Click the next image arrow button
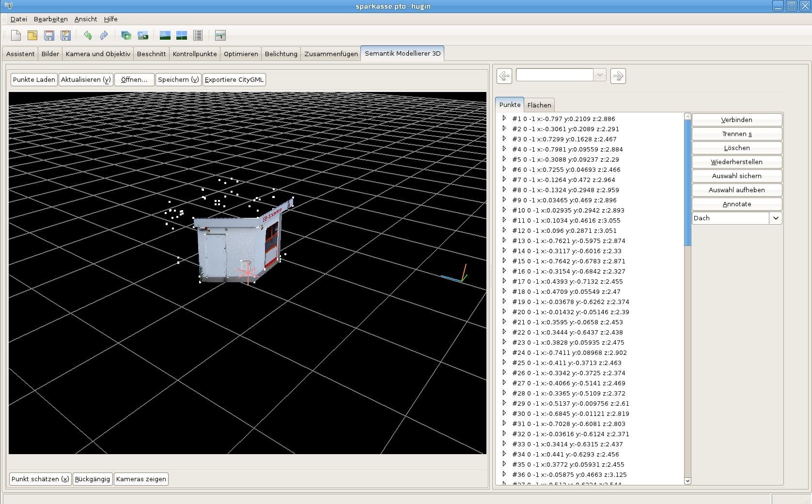 (x=618, y=76)
